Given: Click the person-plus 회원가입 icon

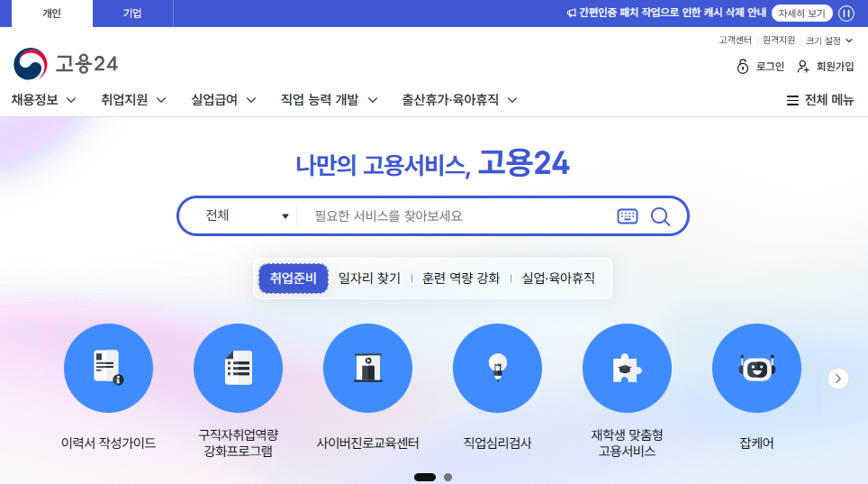Looking at the screenshot, I should click(803, 67).
